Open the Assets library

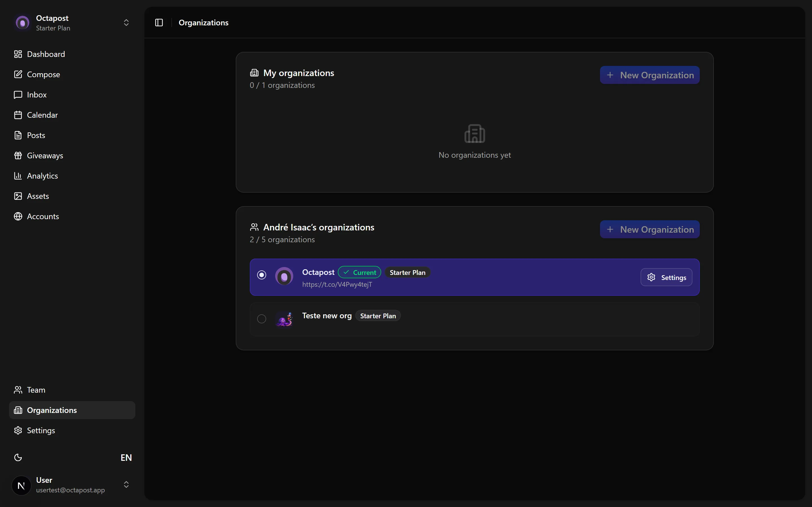coord(72,196)
